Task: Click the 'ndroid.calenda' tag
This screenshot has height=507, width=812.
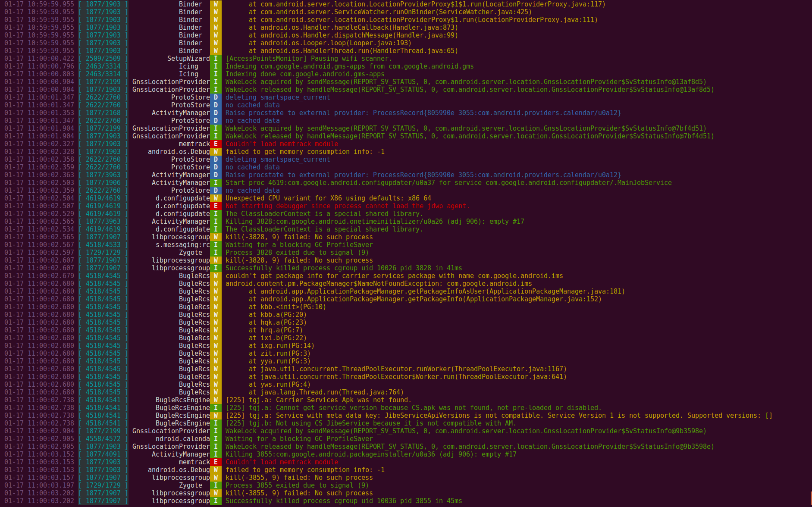Action: (x=183, y=439)
